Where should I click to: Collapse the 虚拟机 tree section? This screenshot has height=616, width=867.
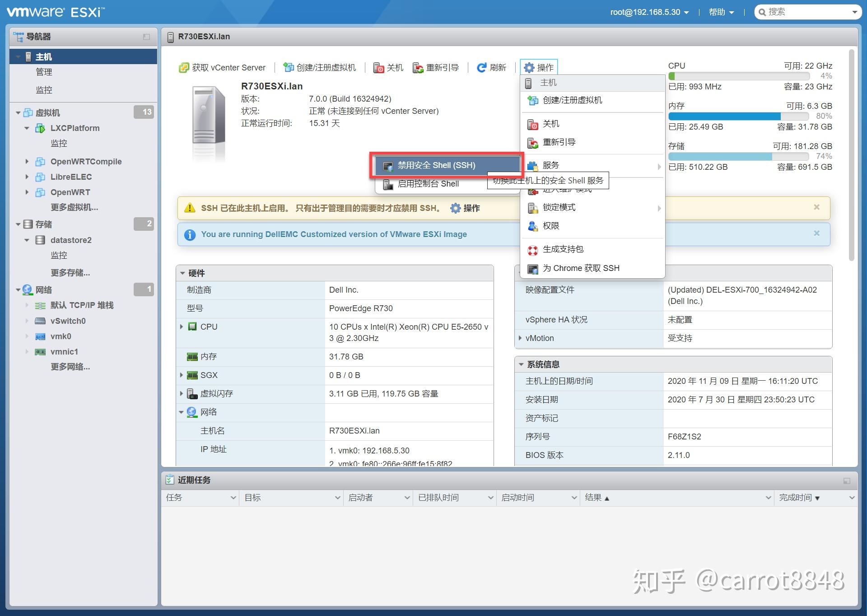pos(18,112)
